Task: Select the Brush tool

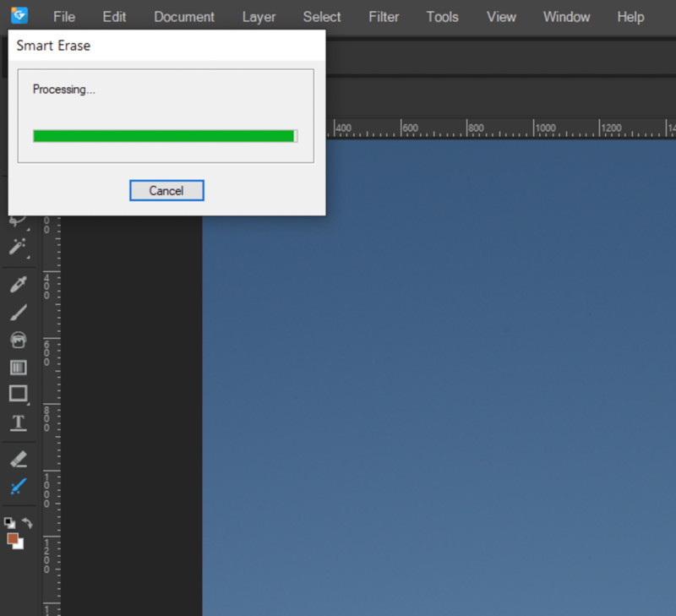Action: click(18, 312)
